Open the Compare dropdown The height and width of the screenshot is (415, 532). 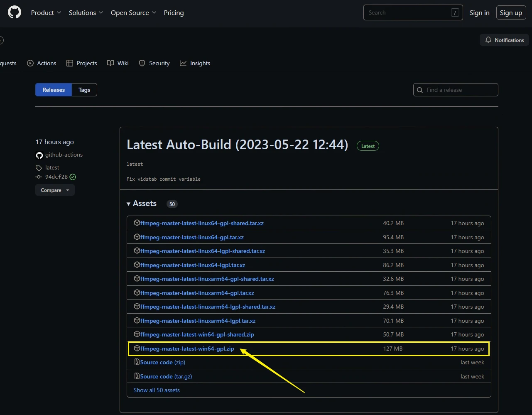(x=55, y=190)
